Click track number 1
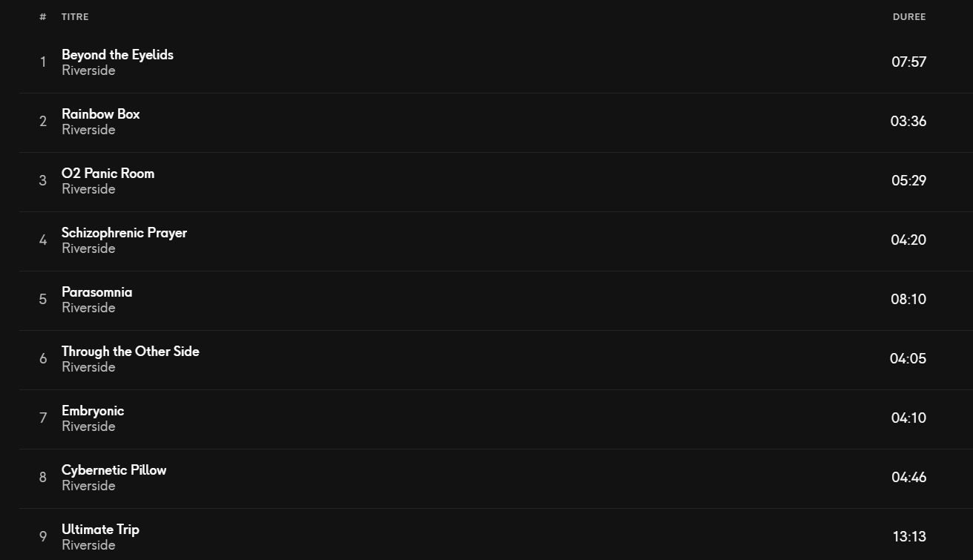The width and height of the screenshot is (973, 560). pos(43,62)
